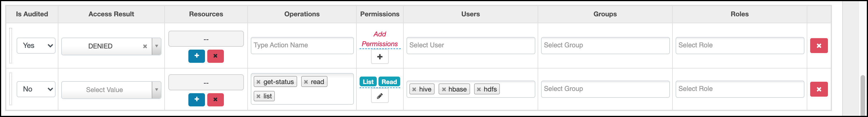Delete the first audit filter row
Viewport: 868px width, 117px height.
[x=818, y=46]
